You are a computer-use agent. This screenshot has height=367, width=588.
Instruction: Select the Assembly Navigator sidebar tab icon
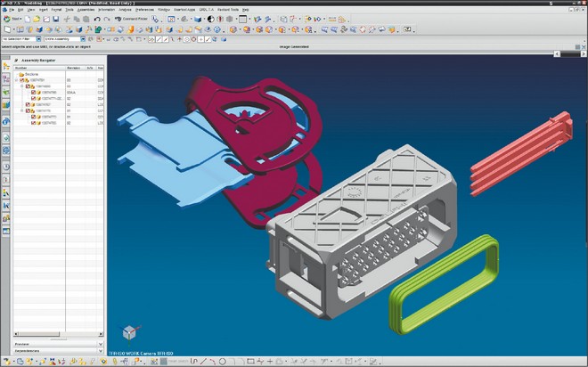click(5, 66)
